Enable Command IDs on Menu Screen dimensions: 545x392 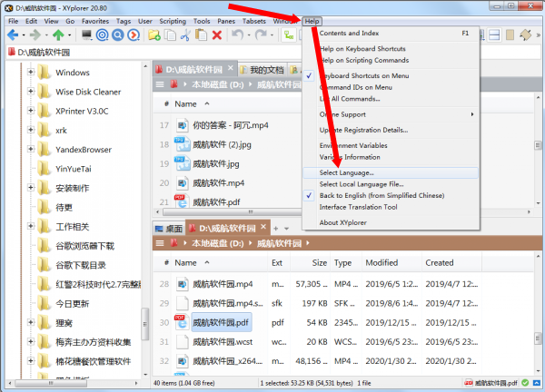point(355,87)
